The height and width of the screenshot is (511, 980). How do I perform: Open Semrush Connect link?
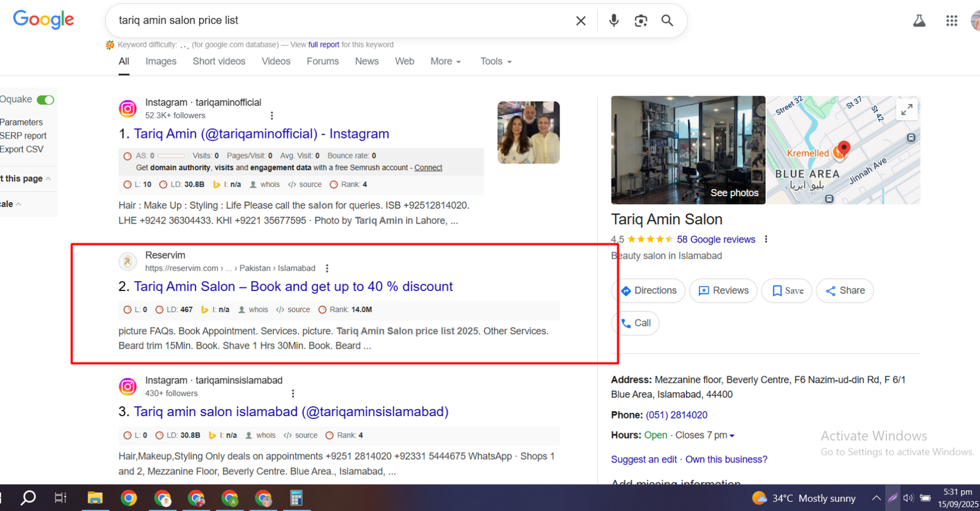click(x=428, y=168)
